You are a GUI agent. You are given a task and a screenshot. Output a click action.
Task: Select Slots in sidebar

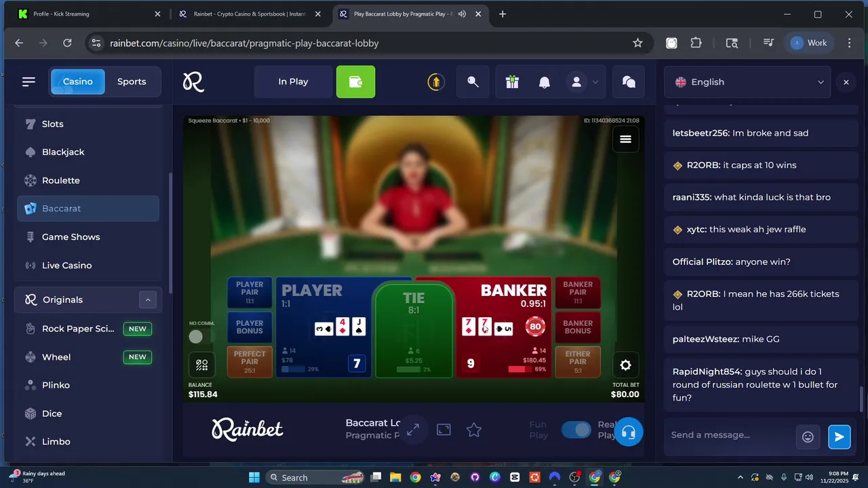[88, 124]
